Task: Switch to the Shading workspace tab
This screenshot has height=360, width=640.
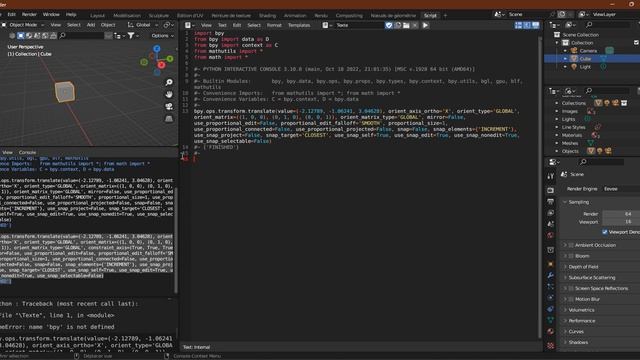Action: point(267,16)
